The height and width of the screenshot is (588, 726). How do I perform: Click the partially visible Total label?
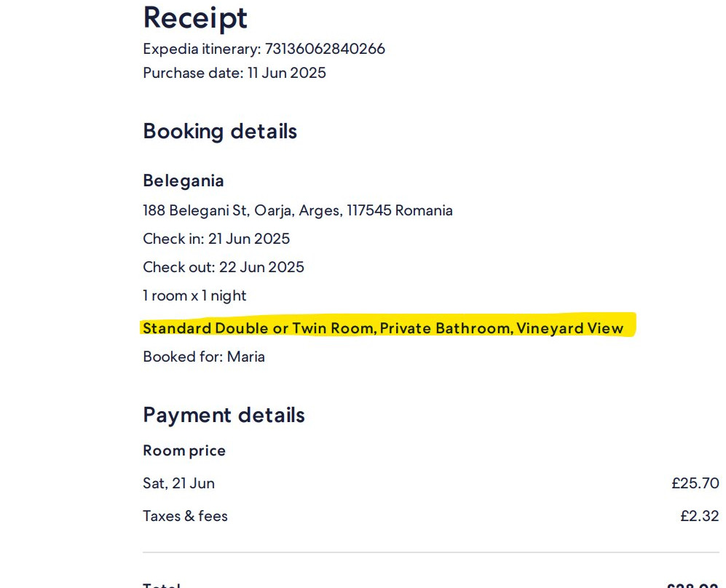[x=161, y=584]
